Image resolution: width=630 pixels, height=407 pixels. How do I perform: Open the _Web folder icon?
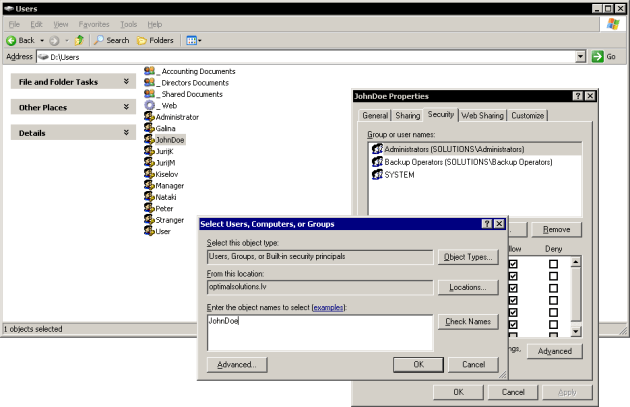pyautogui.click(x=149, y=105)
